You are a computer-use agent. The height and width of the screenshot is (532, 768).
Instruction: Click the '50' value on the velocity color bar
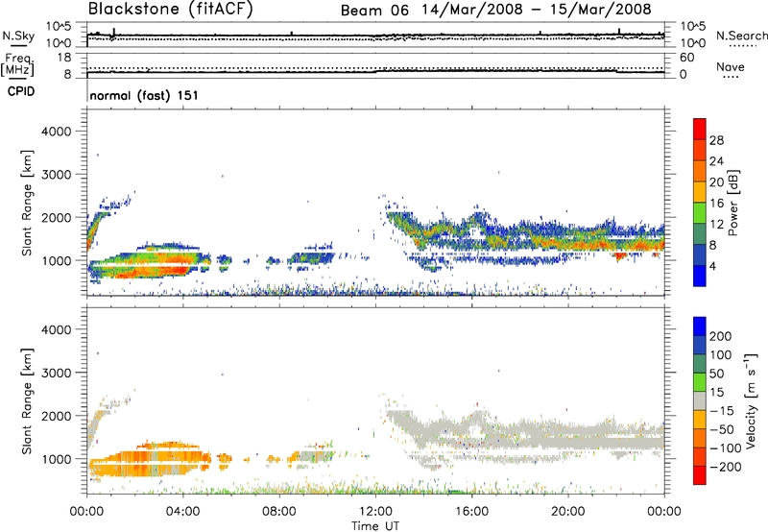[x=716, y=374]
